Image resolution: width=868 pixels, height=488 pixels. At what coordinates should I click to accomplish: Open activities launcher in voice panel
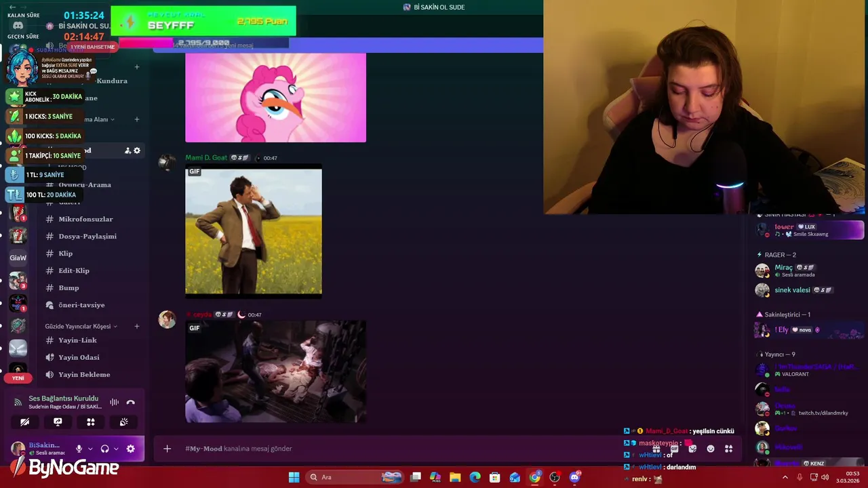coord(91,422)
